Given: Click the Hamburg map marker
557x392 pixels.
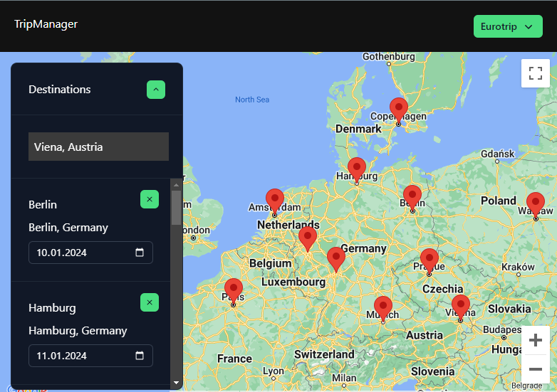Looking at the screenshot, I should point(357,170).
